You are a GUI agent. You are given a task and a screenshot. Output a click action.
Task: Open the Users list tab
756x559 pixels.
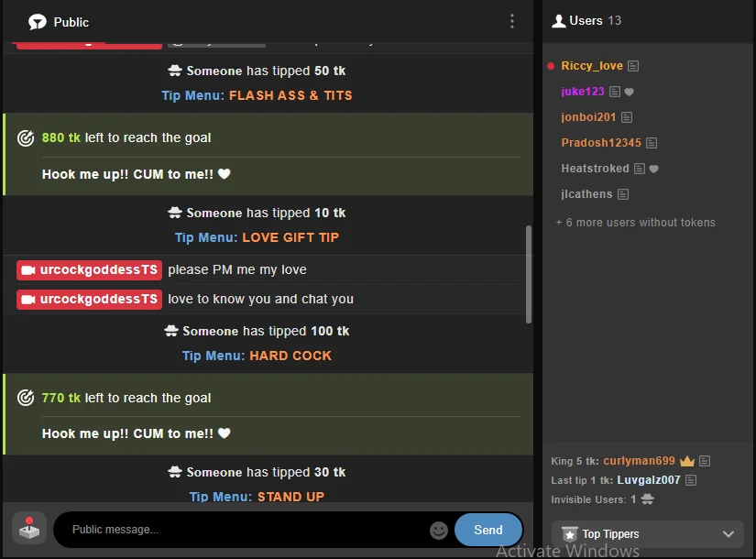[586, 21]
